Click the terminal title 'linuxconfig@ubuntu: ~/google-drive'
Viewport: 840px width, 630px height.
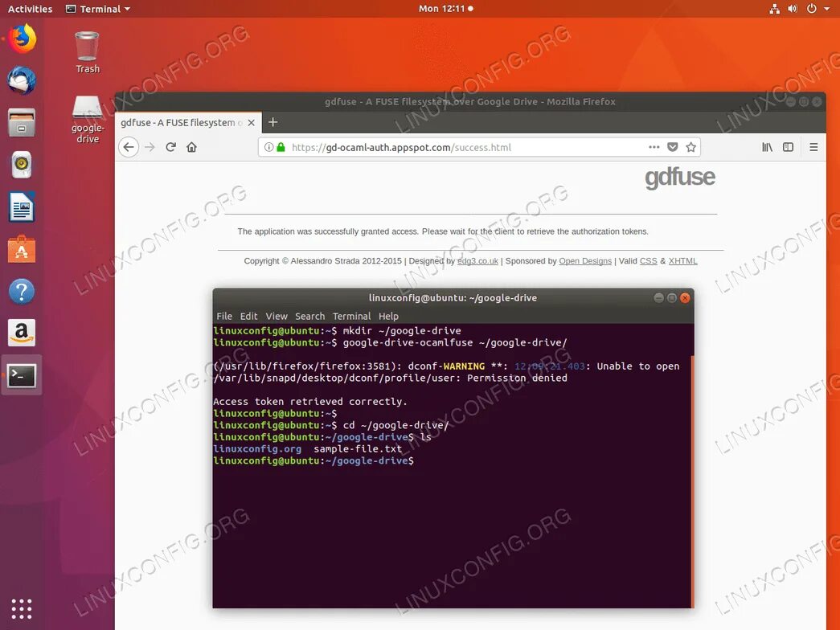coord(453,298)
